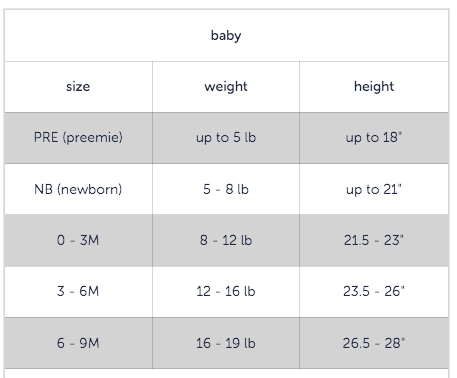Click the '26.5 - 28"' height cell

[x=374, y=343]
